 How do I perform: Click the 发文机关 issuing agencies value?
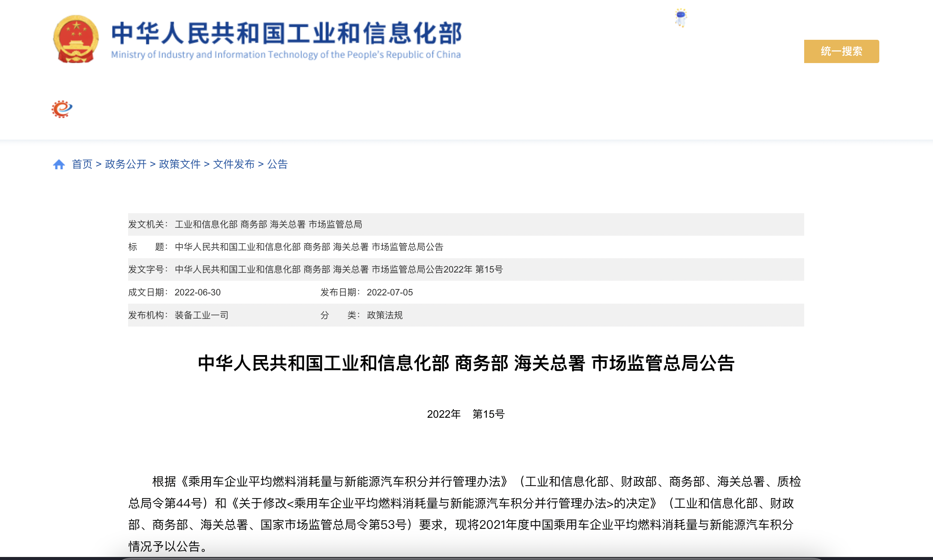(x=268, y=224)
